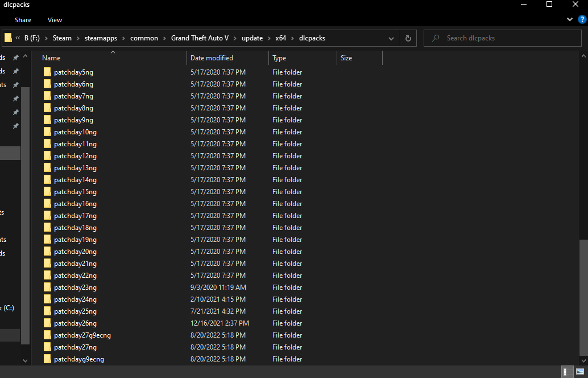This screenshot has width=588, height=378.
Task: Navigate to B (F:) in breadcrumb
Action: coord(32,38)
